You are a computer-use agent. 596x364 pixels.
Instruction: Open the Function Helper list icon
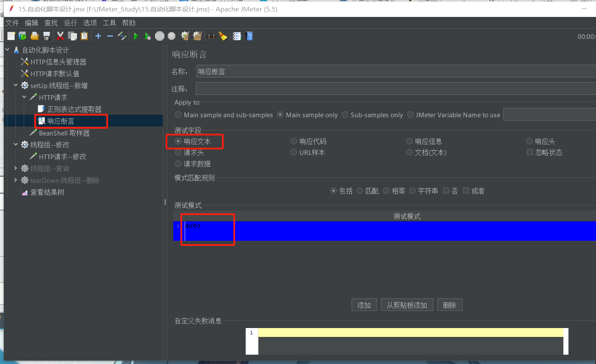coord(237,36)
